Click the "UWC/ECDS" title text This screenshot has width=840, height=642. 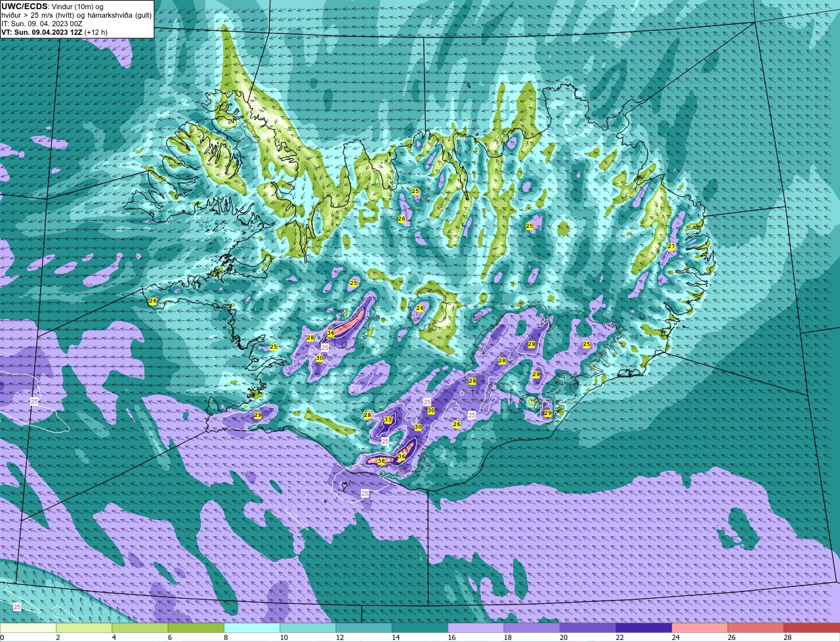pos(25,7)
